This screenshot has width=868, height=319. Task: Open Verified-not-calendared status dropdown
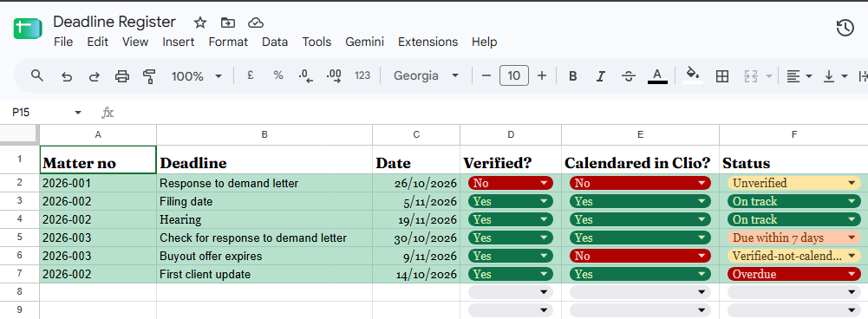click(x=793, y=256)
